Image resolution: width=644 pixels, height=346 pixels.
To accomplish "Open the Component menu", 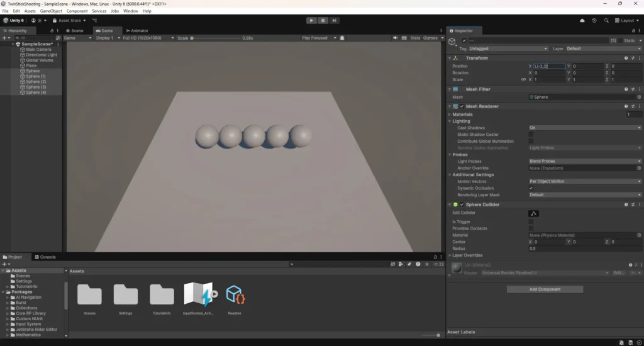I will click(x=77, y=11).
